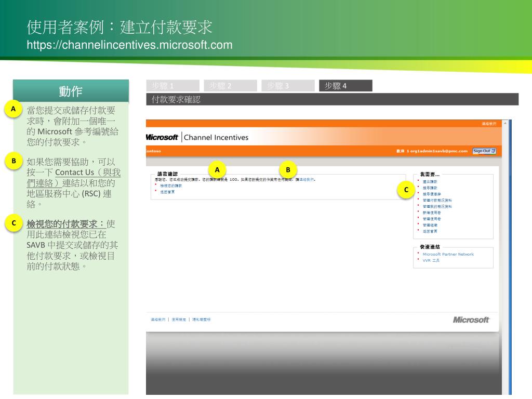Open 搜尋優惠券 in the 我需要 list
The height and width of the screenshot is (399, 532).
point(432,194)
